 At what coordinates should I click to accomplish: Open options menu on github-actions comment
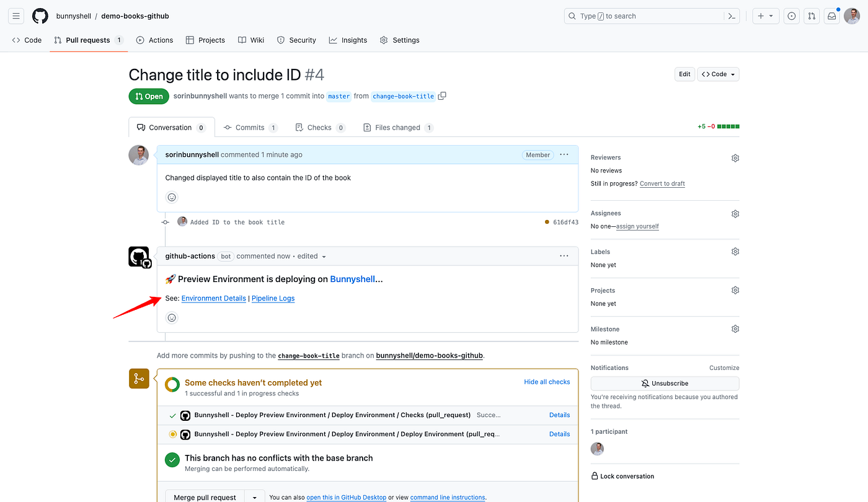tap(564, 256)
